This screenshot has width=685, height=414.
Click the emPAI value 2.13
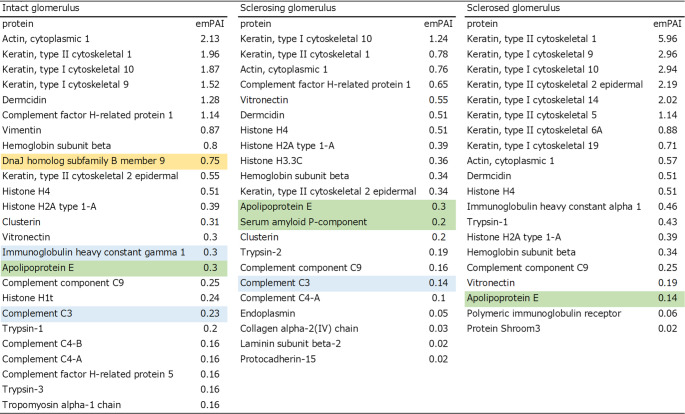click(210, 39)
